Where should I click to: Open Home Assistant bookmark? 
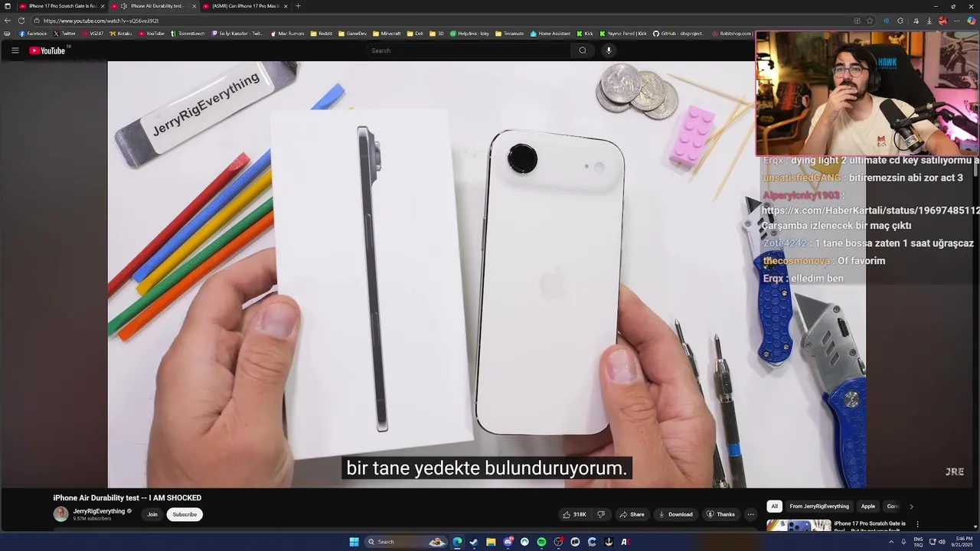pyautogui.click(x=550, y=34)
